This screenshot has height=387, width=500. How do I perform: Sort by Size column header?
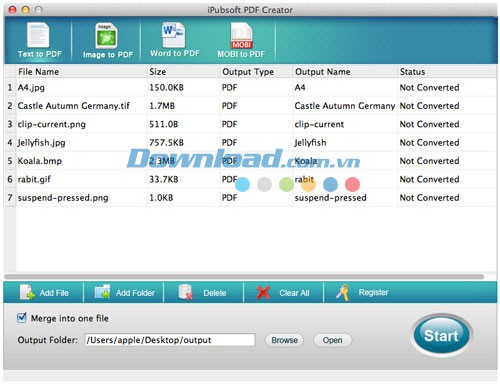click(x=184, y=72)
